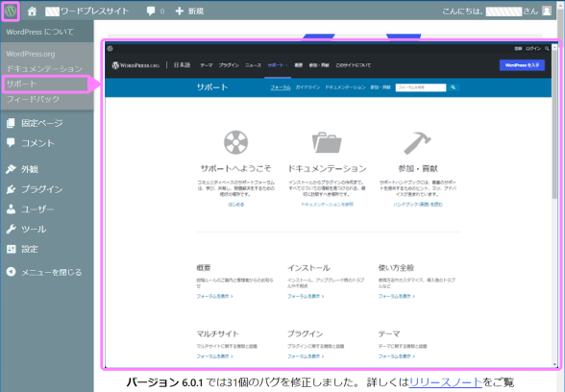Image resolution: width=565 pixels, height=392 pixels.
Task: Click the WordPress.org logo in embedded page
Action: 135,65
